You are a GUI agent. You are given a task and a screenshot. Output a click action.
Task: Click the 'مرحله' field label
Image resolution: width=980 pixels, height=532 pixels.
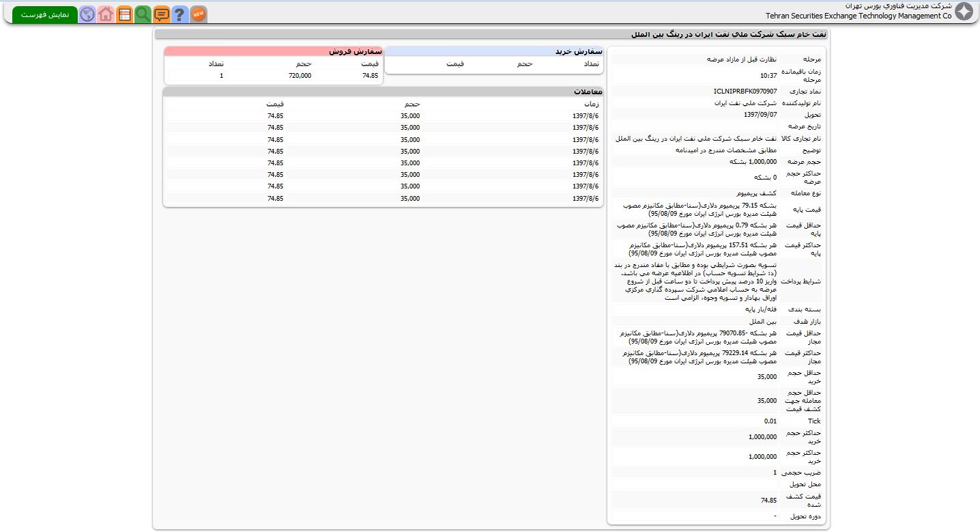pos(813,59)
